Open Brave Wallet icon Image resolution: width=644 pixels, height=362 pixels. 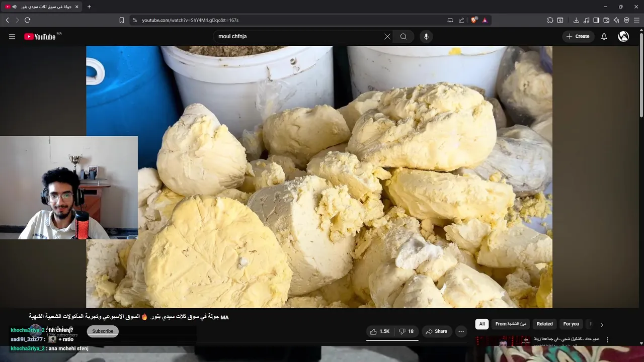click(606, 20)
